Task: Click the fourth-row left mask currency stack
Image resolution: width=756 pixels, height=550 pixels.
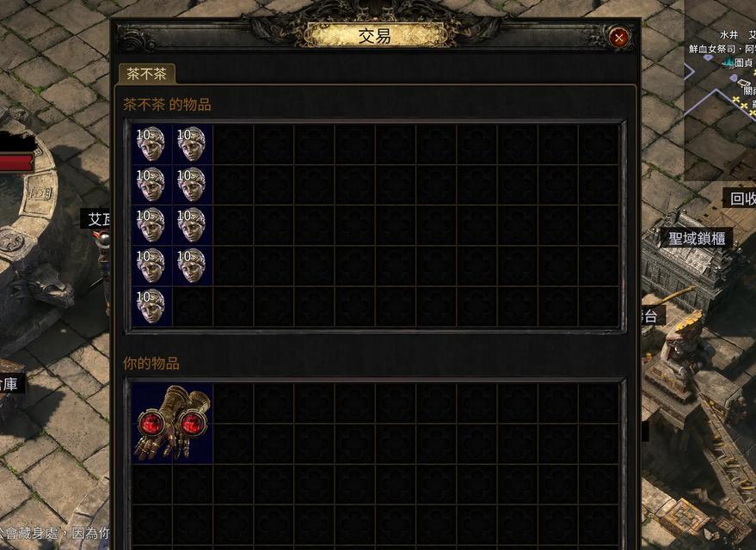Action: pos(151,266)
